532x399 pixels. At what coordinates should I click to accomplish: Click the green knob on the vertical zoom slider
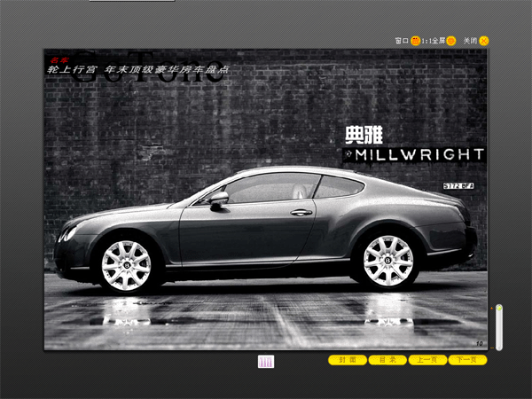(x=498, y=308)
